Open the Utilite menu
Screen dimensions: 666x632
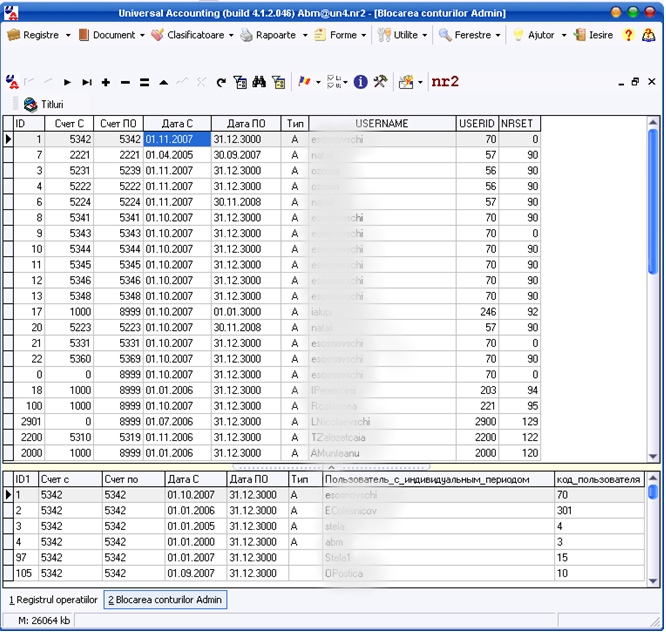pyautogui.click(x=402, y=35)
